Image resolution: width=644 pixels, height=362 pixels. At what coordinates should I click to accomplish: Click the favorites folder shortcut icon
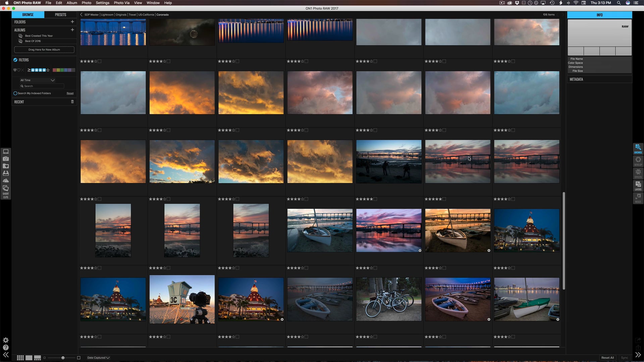tap(6, 166)
